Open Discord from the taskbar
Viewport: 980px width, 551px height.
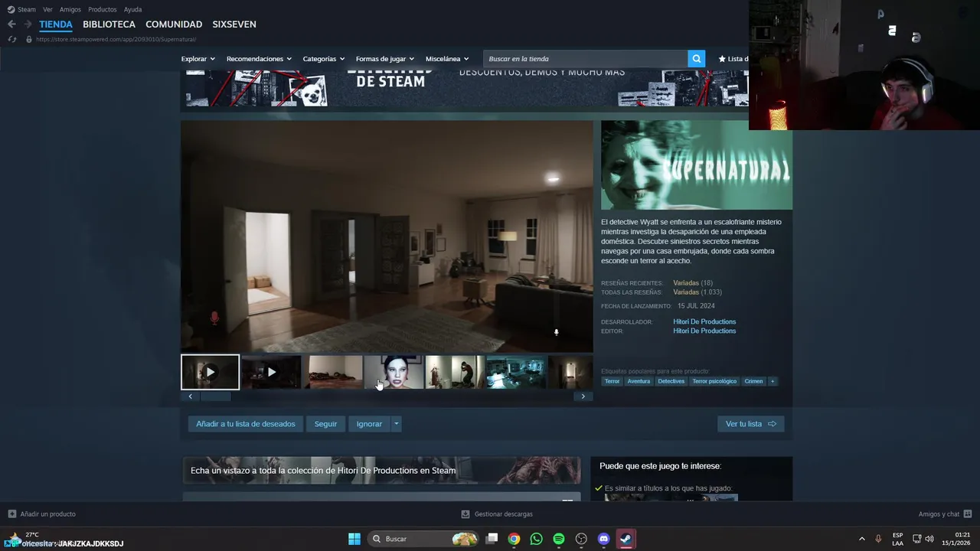tap(603, 539)
